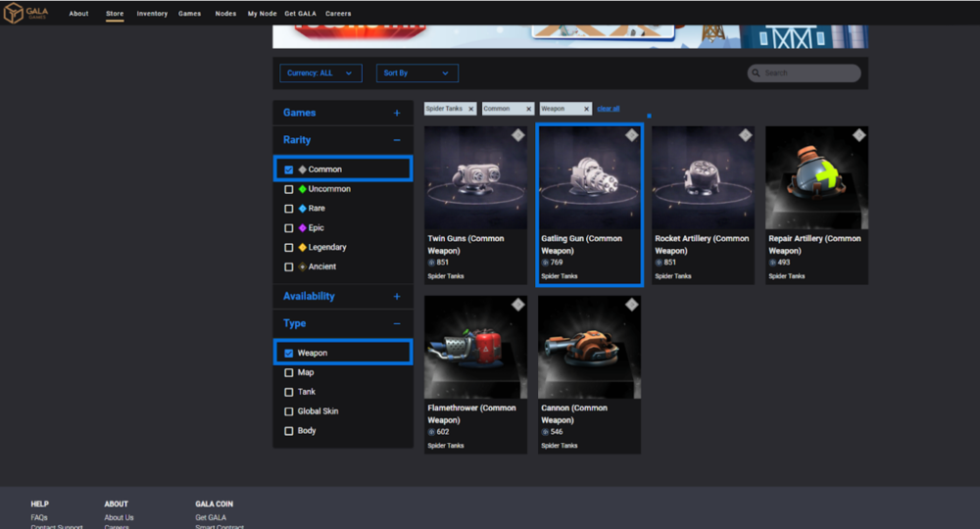
Task: Click the gray Common rarity diamond icon
Action: 303,169
